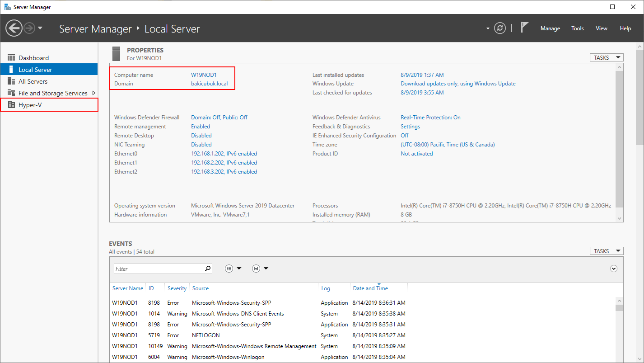
Task: Select Local Server in the sidebar
Action: [49, 70]
